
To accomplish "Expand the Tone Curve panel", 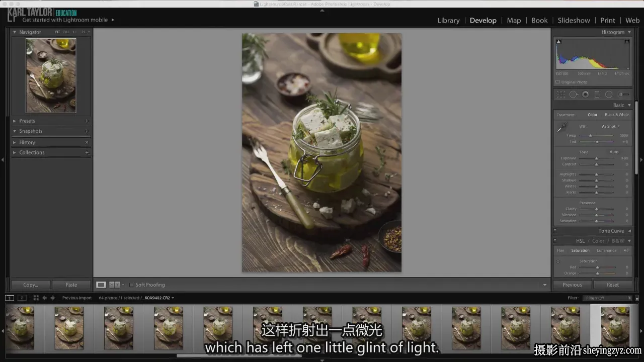I will 629,231.
